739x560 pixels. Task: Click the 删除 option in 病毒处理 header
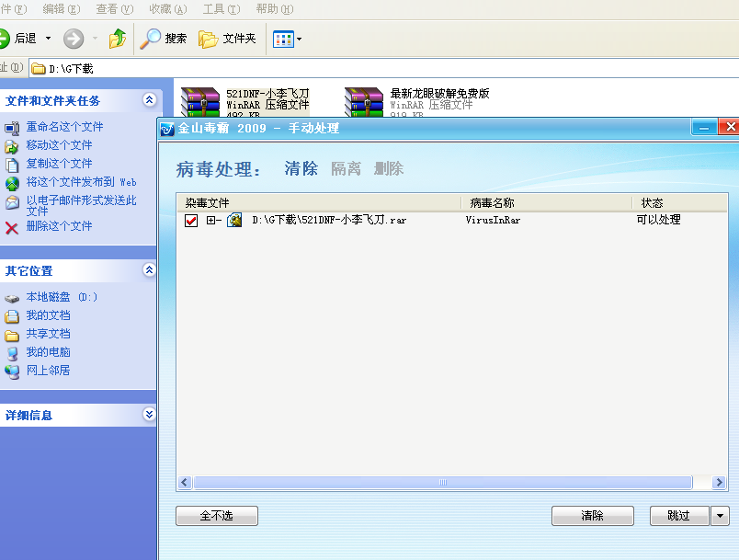click(x=389, y=169)
